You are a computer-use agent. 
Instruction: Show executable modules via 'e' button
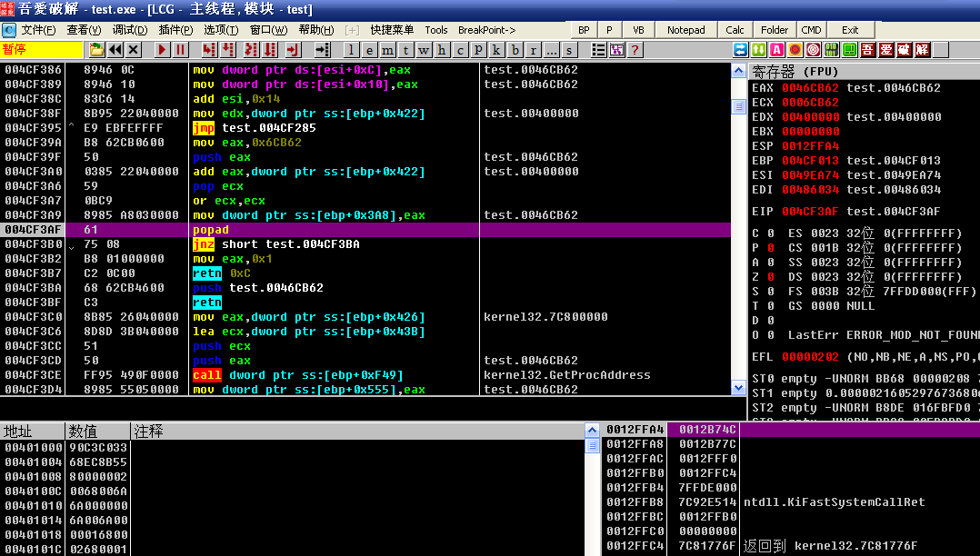369,50
